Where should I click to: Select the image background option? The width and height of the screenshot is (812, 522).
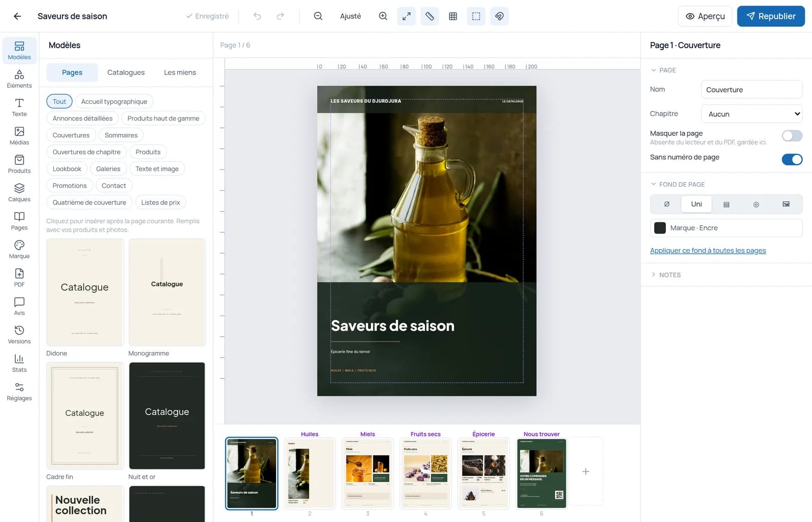pos(786,204)
